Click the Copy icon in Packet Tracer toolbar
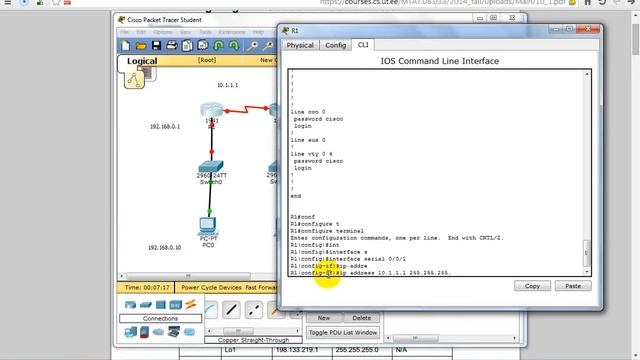 [187, 45]
